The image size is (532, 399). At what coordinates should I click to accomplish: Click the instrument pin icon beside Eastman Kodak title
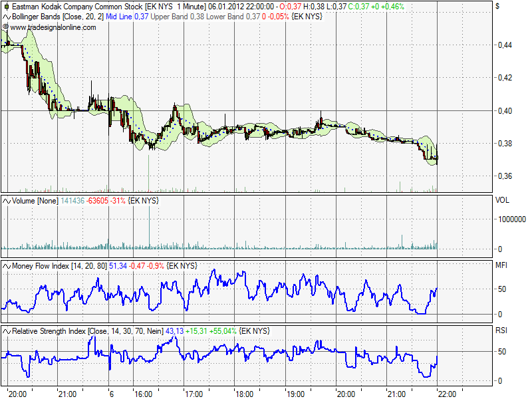5,7
